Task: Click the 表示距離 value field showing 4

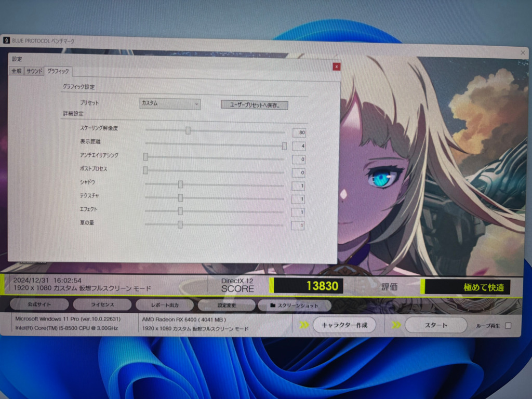Action: [x=299, y=146]
